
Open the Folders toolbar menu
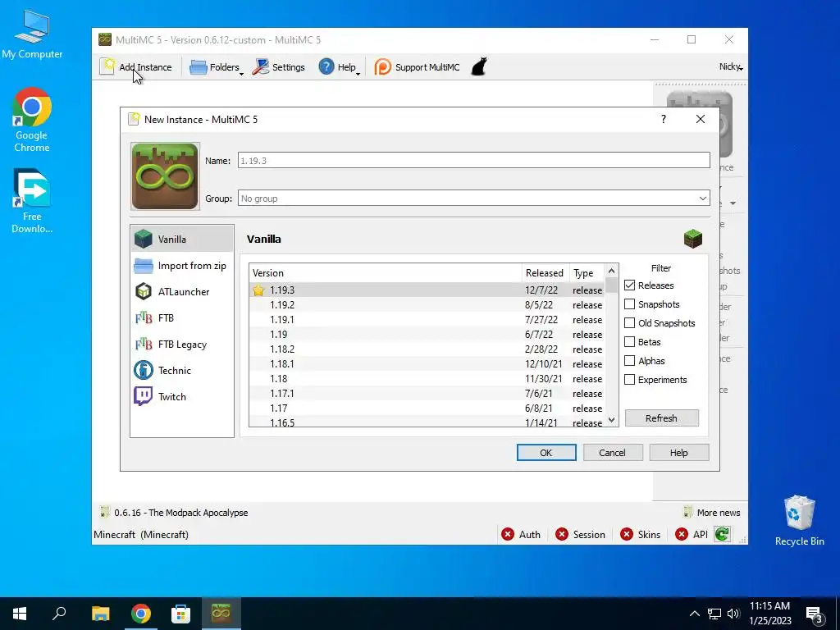216,67
